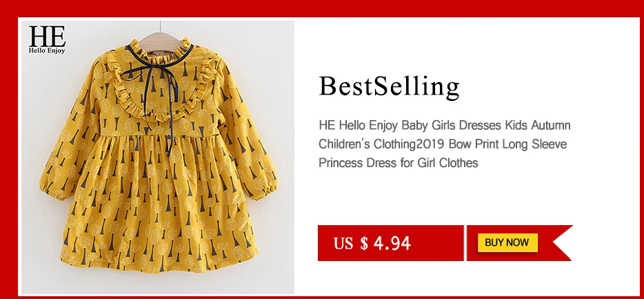Click the notched tail of the red ribbon banner
This screenshot has height=299, width=644.
(562, 243)
